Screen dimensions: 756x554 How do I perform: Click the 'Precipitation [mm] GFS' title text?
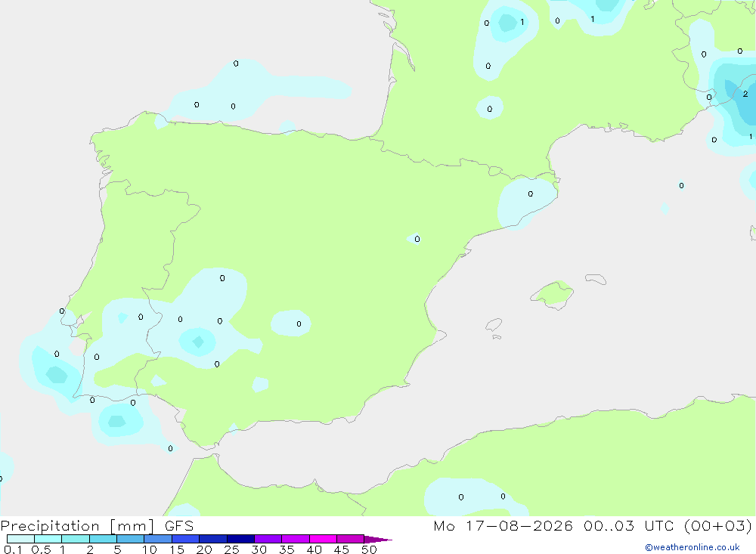[97, 526]
